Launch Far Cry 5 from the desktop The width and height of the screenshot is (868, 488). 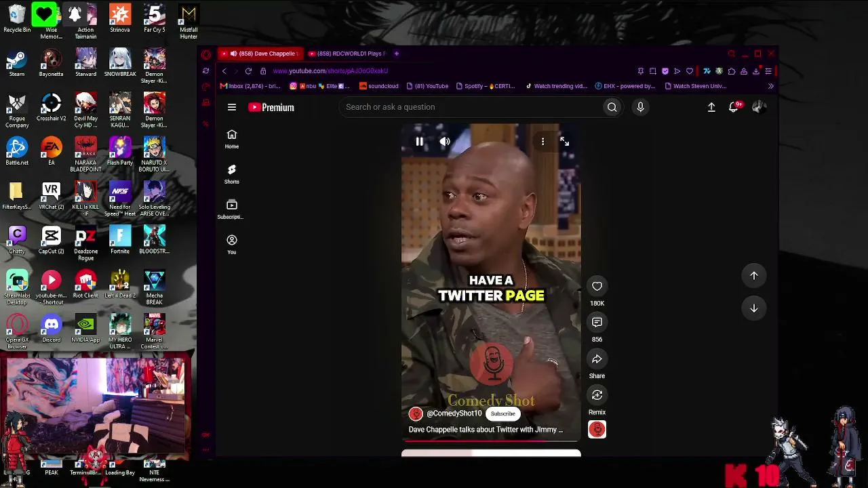click(155, 19)
